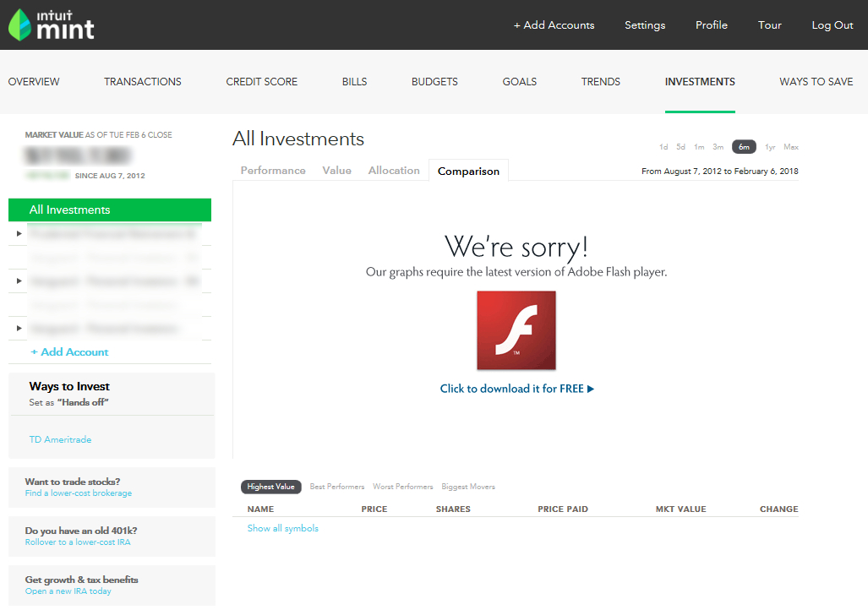Viewport: 868px width, 610px height.
Task: Open Credit Score section
Action: click(x=262, y=81)
